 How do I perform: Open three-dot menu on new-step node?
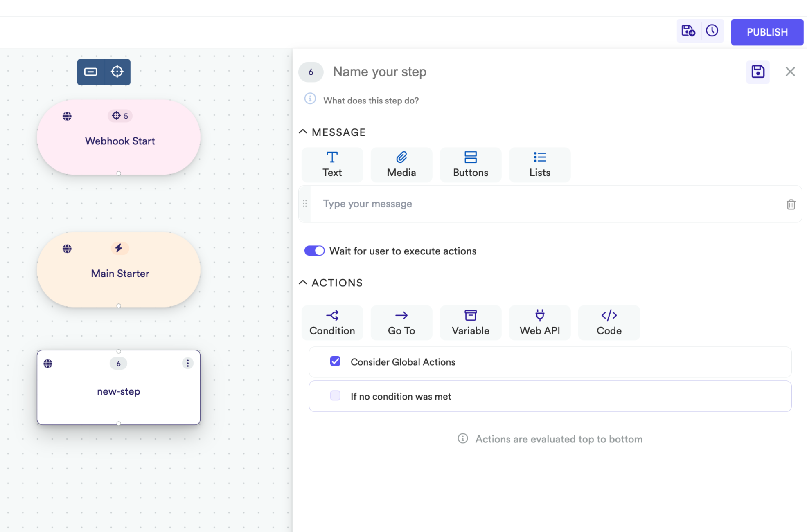187,363
